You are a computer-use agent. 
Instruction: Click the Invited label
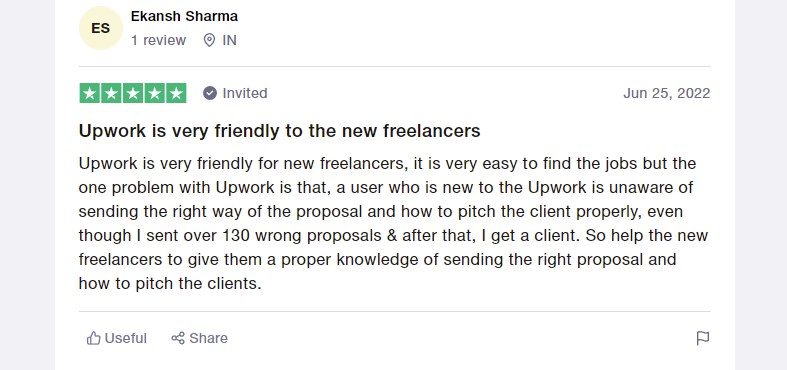click(x=245, y=93)
